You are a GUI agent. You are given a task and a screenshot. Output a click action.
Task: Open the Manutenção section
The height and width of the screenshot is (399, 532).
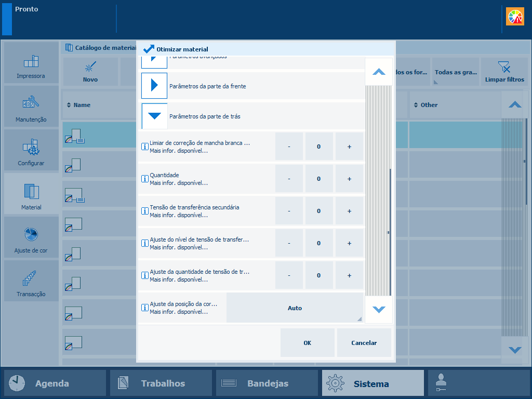point(31,106)
